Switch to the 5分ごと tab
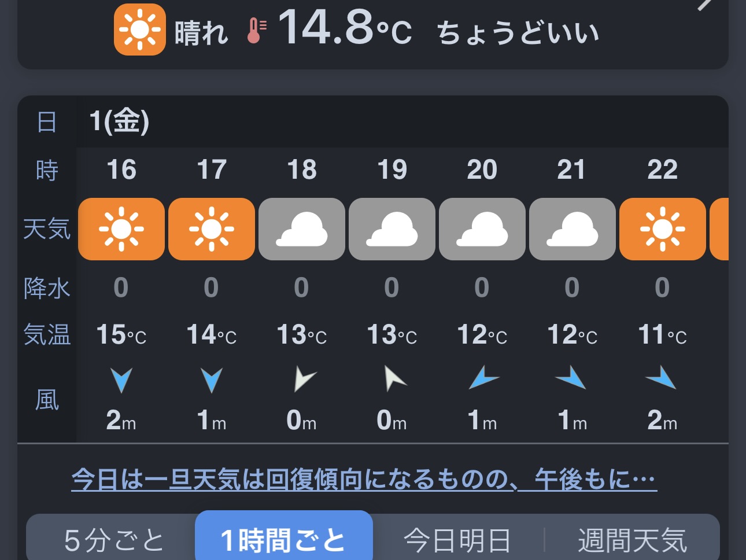Image resolution: width=746 pixels, height=560 pixels. point(114,540)
